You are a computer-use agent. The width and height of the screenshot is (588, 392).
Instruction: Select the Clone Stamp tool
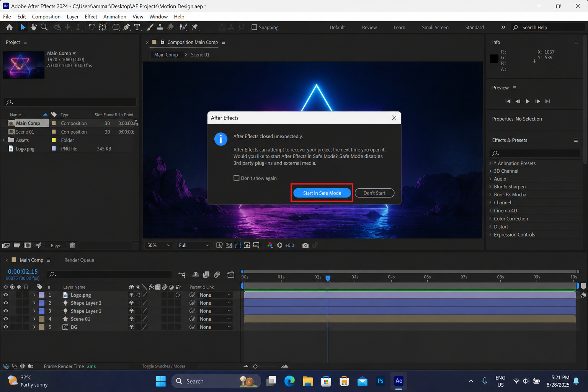coord(160,27)
